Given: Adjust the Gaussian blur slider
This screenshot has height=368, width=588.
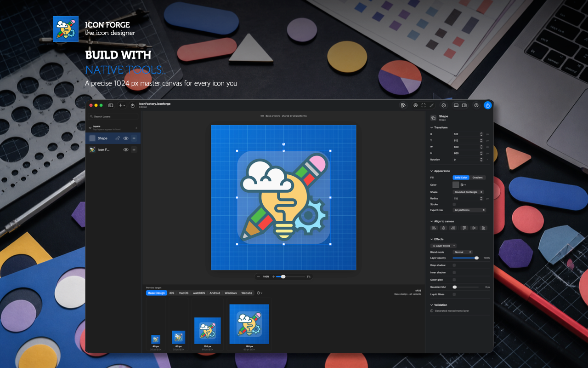Looking at the screenshot, I should (466, 287).
